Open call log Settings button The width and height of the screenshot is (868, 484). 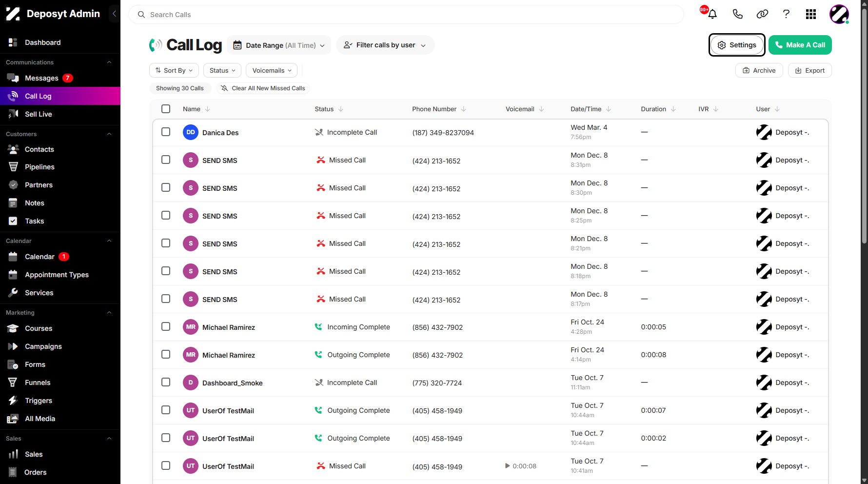click(737, 45)
